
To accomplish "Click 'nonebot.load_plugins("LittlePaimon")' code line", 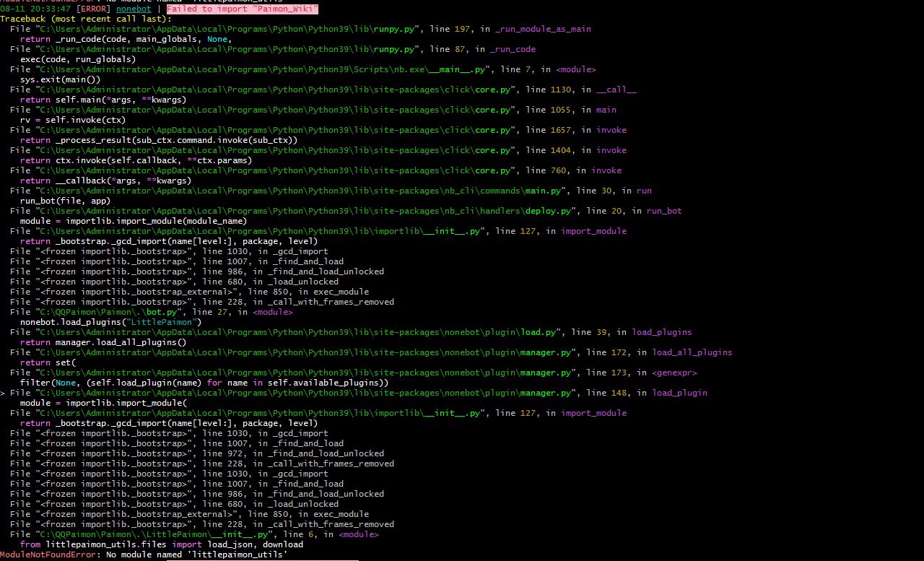I will coord(110,322).
